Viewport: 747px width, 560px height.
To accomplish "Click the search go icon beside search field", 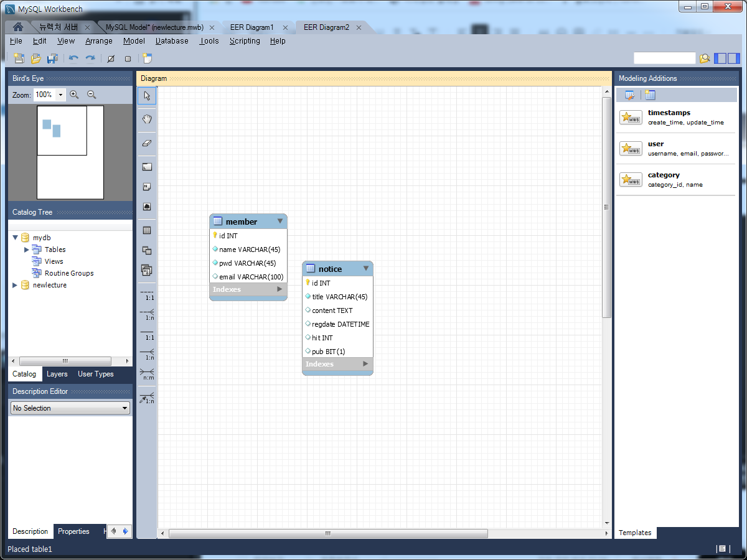I will coord(704,58).
